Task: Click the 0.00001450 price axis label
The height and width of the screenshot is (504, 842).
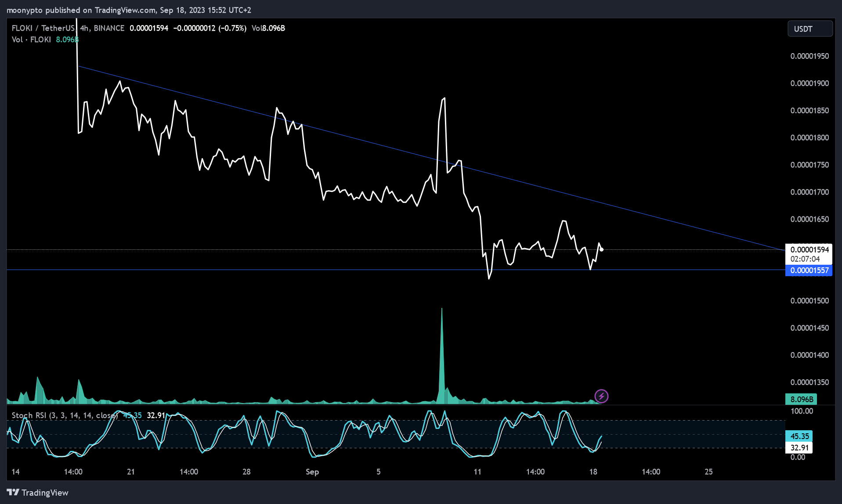Action: pyautogui.click(x=809, y=328)
